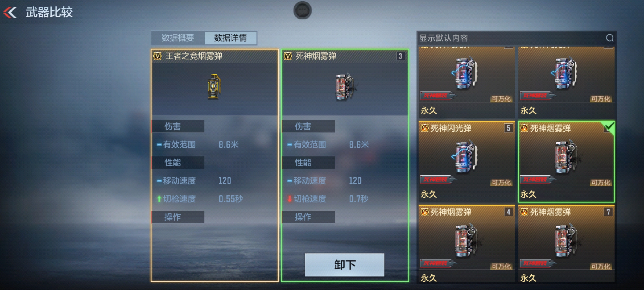
Task: Toggle the green checkmark on selected 死神烟雾弹 card
Action: (609, 126)
